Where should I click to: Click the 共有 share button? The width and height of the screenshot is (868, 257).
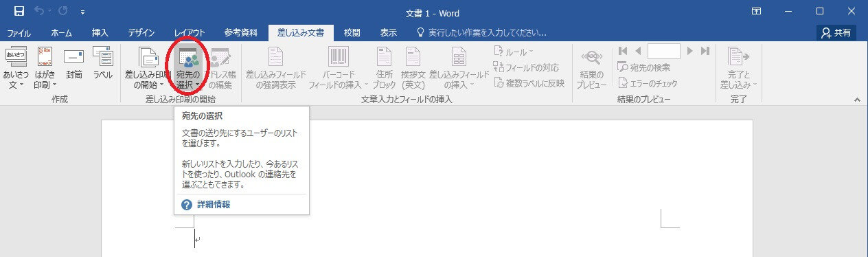(x=836, y=32)
